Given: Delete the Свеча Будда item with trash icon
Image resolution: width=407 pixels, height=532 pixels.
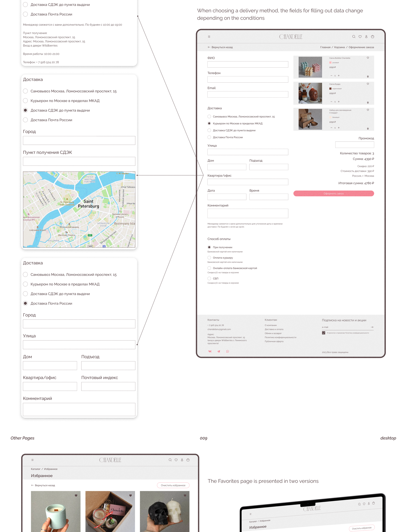Looking at the screenshot, I should point(368,103).
